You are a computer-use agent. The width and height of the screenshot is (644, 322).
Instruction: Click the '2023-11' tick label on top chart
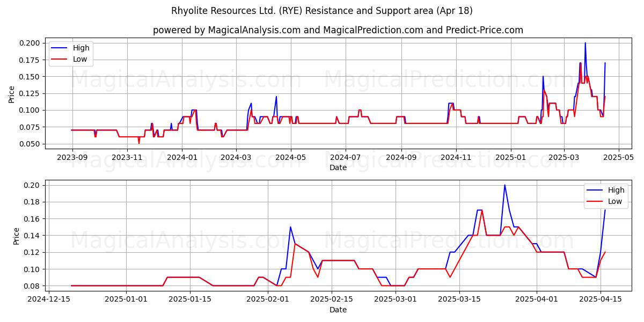click(x=127, y=157)
